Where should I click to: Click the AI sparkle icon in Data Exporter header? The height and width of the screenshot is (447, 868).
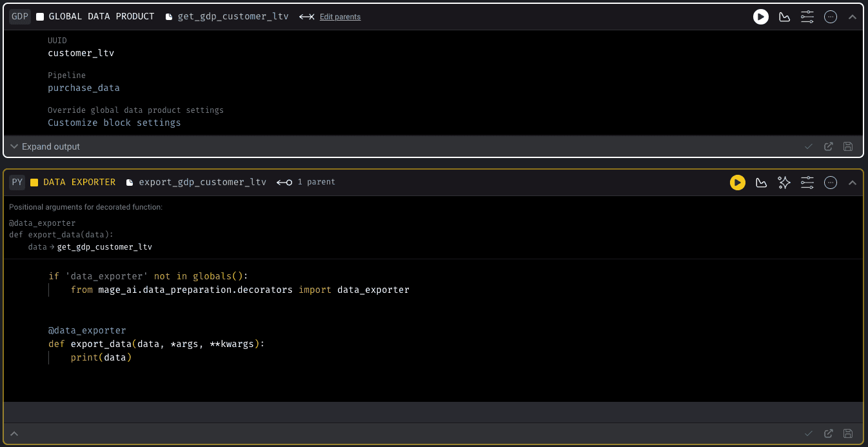tap(784, 183)
